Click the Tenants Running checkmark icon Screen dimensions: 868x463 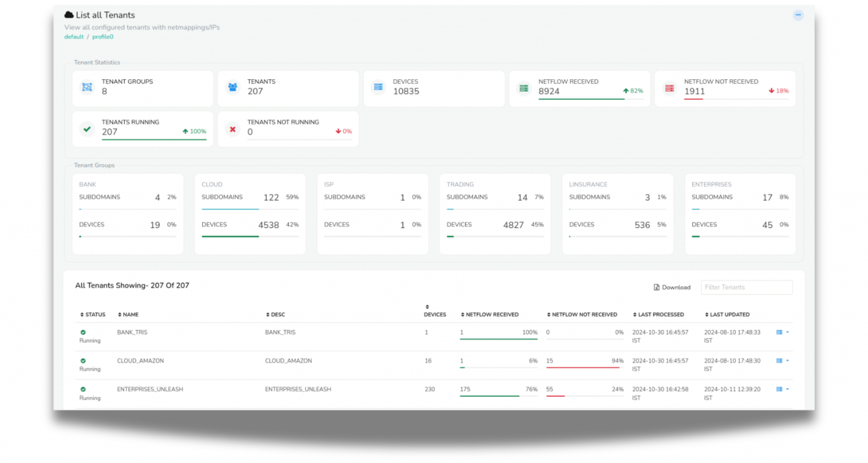(87, 129)
